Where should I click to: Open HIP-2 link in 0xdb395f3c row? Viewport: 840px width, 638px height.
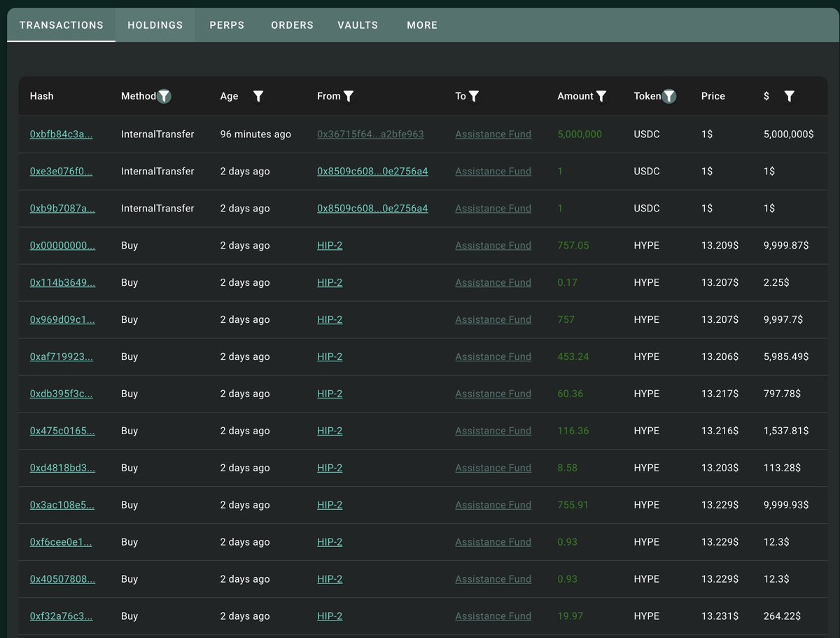point(330,394)
